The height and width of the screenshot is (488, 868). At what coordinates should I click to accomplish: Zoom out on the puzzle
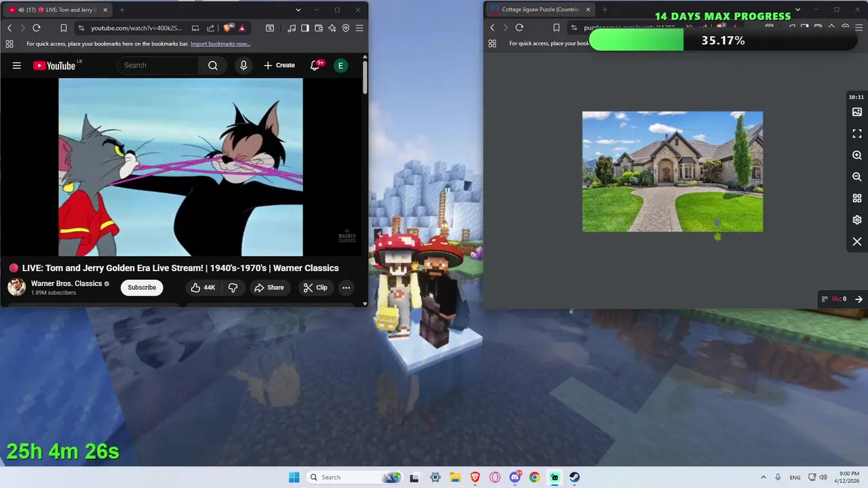point(857,176)
